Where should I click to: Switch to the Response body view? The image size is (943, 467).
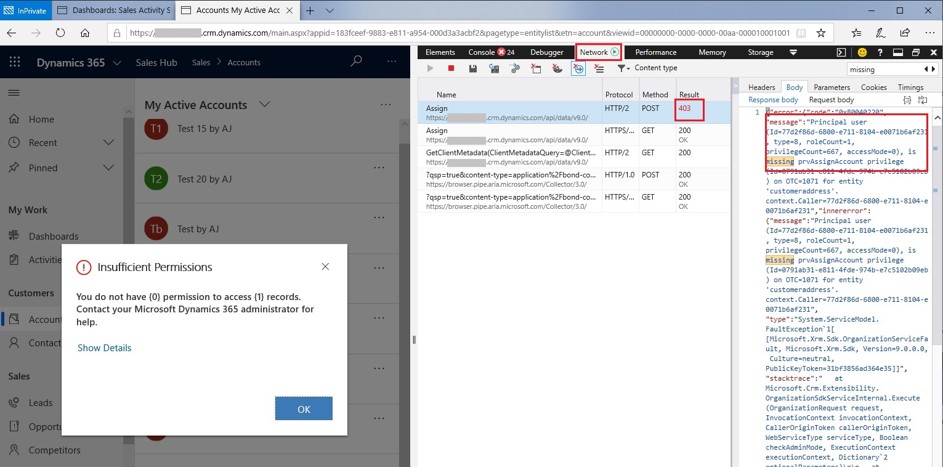click(773, 100)
